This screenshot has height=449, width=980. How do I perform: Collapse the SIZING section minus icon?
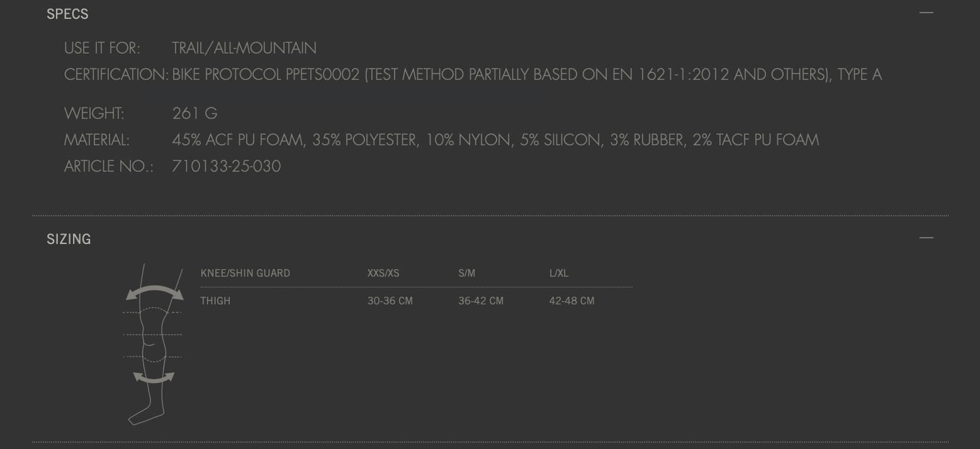926,238
